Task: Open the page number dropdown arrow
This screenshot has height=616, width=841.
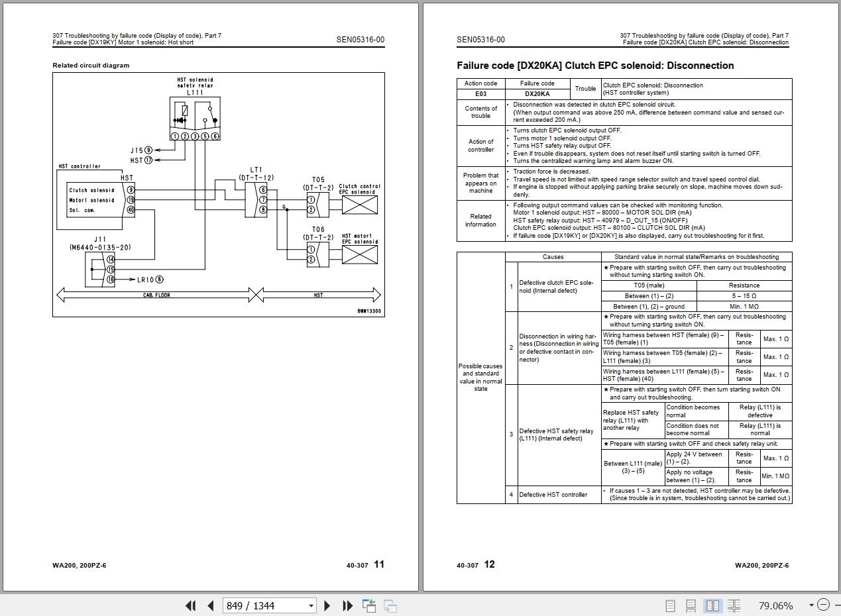Action: (x=311, y=605)
